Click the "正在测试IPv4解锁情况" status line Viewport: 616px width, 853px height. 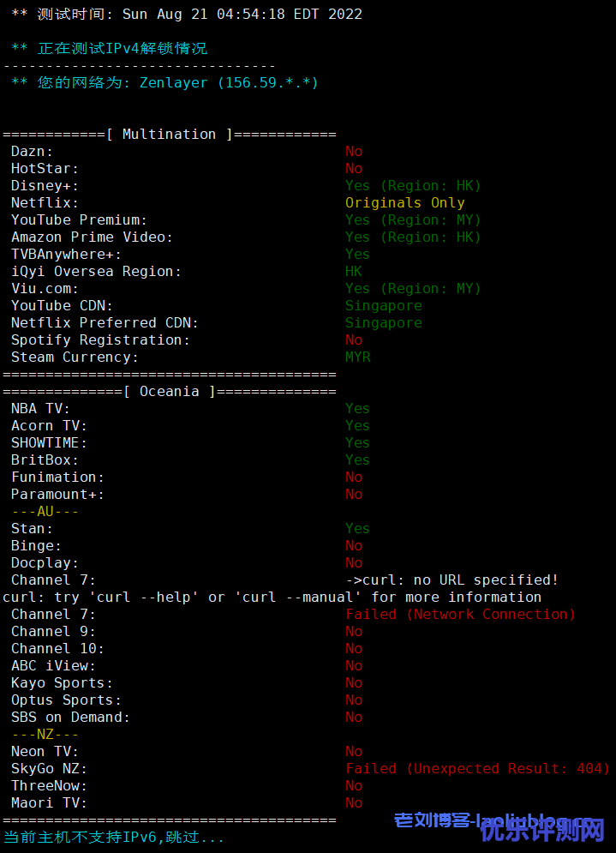[122, 48]
